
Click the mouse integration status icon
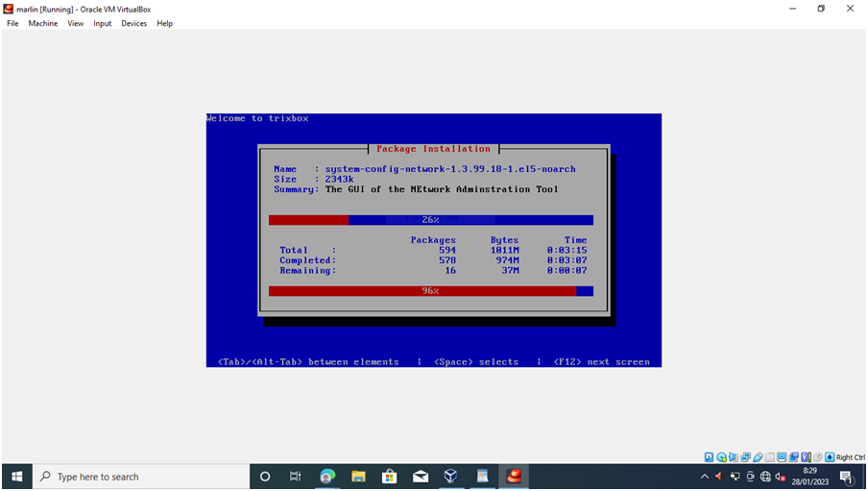pos(818,457)
